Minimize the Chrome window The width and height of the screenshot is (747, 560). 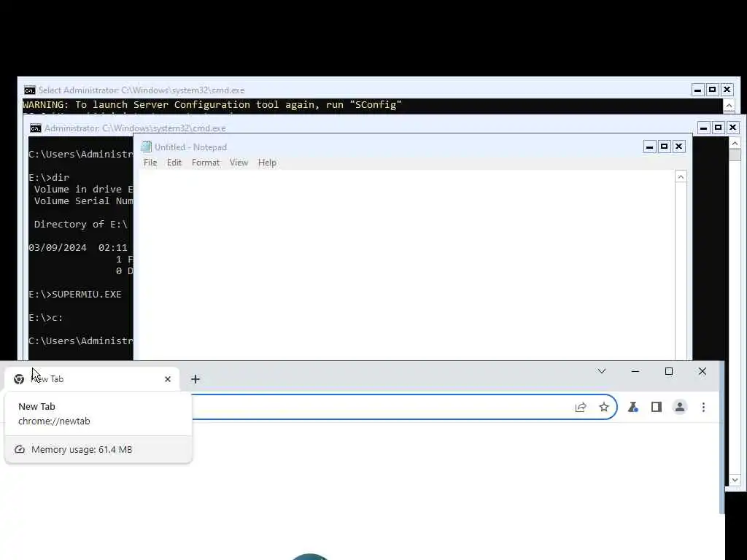[635, 371]
